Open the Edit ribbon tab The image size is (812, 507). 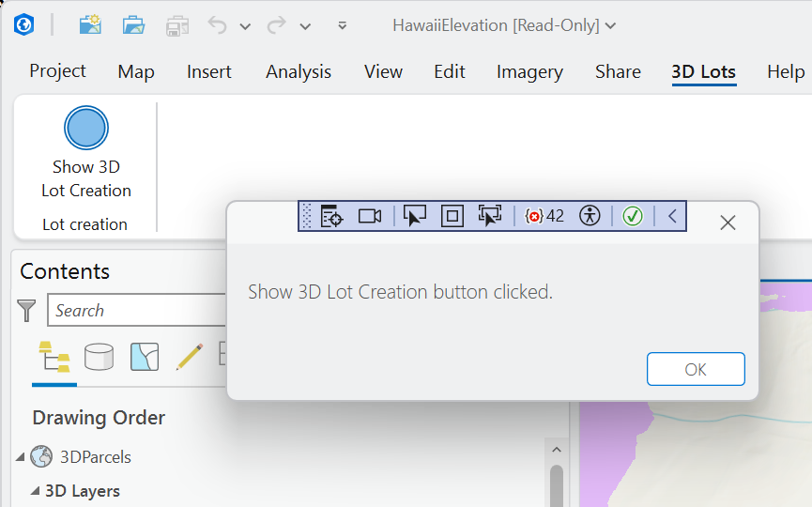[450, 71]
